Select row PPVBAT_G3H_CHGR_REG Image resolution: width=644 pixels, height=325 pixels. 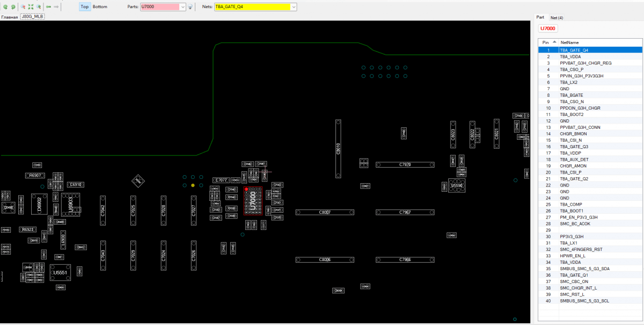click(590, 63)
